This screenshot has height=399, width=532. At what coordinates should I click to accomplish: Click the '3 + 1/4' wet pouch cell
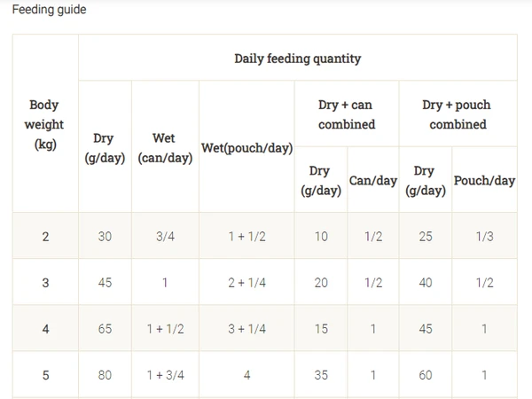click(x=246, y=328)
